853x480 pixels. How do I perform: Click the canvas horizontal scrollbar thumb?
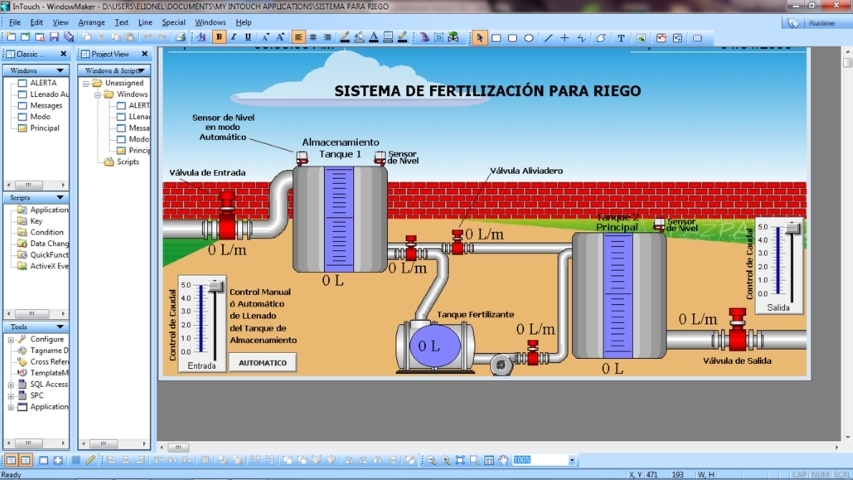coord(178,447)
